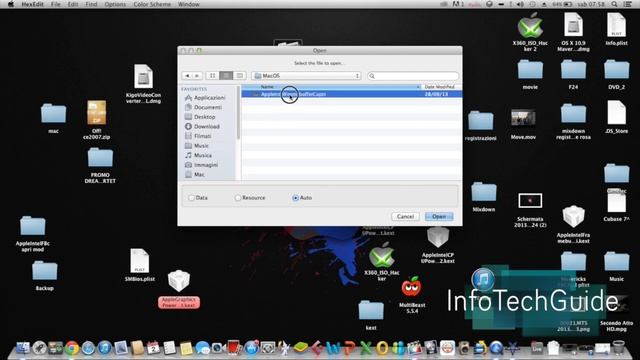
Task: Open Messages from the dock
Action: (202, 348)
